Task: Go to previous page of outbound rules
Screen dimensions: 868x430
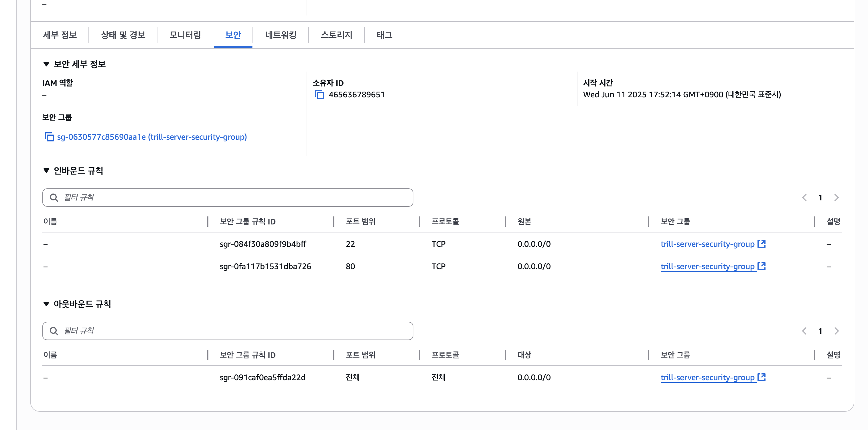Action: 804,331
